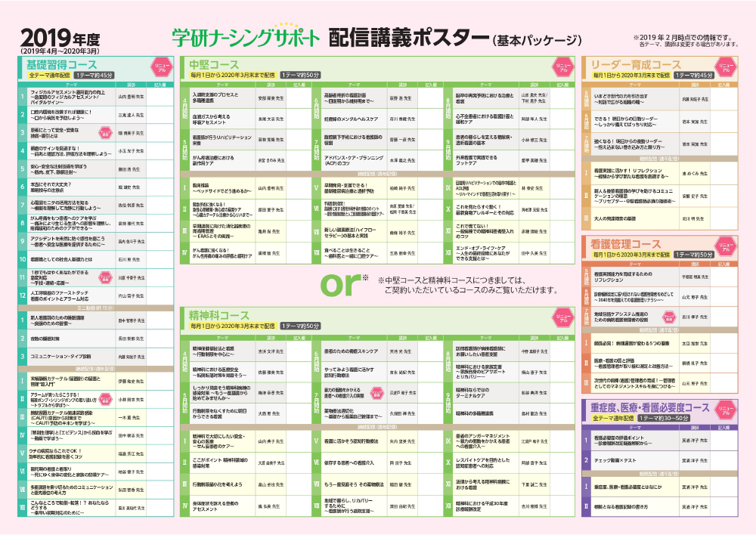756x535 pixels.
Task: Click the 看護管理コース heading
Action: point(626,244)
